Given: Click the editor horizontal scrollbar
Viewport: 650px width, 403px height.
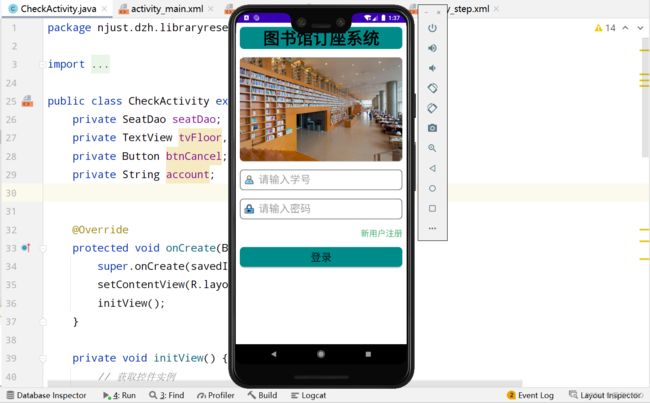Looking at the screenshot, I should (x=284, y=384).
